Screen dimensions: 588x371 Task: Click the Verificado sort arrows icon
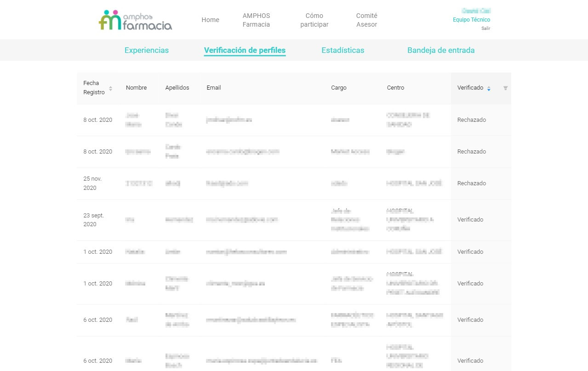coord(489,88)
